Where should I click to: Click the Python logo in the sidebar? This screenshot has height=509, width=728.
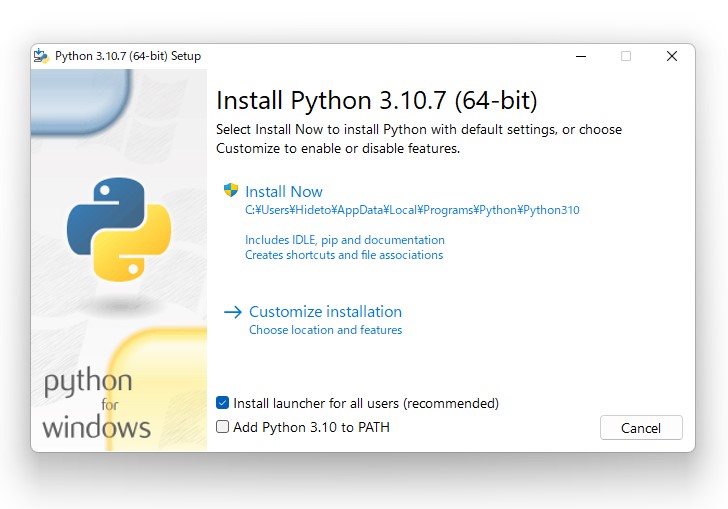click(x=119, y=229)
